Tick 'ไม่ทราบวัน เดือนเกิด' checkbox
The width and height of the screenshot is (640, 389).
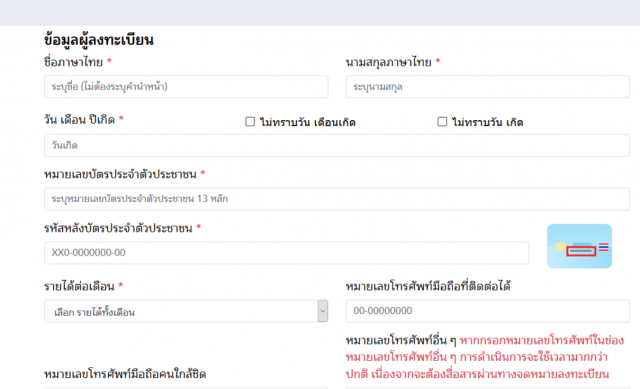tap(250, 122)
